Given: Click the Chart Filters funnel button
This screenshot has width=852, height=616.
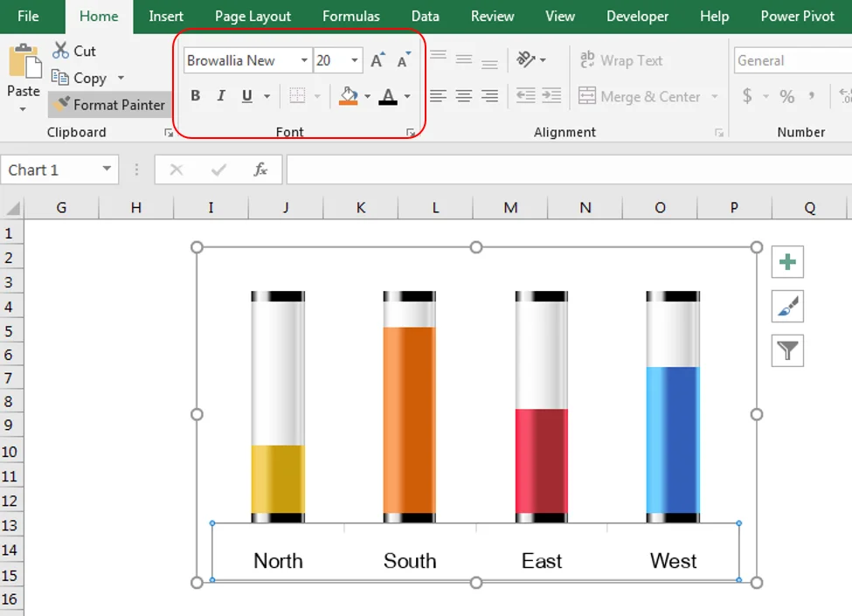Looking at the screenshot, I should [787, 350].
